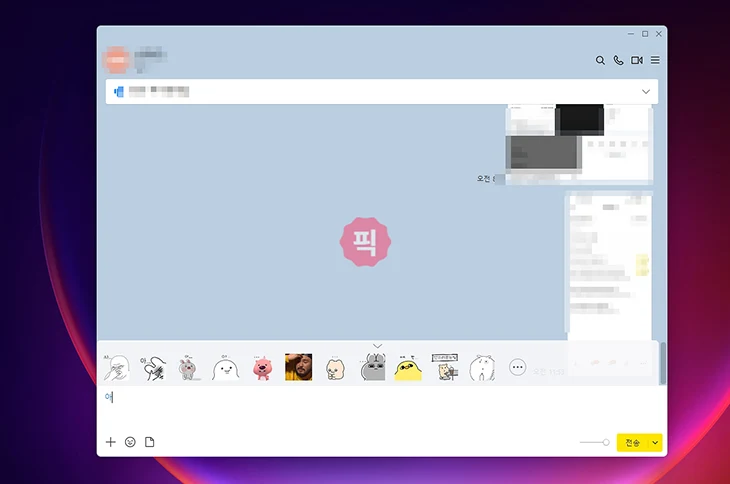The image size is (730, 484).
Task: Attach a file with the document icon
Action: pyautogui.click(x=149, y=442)
